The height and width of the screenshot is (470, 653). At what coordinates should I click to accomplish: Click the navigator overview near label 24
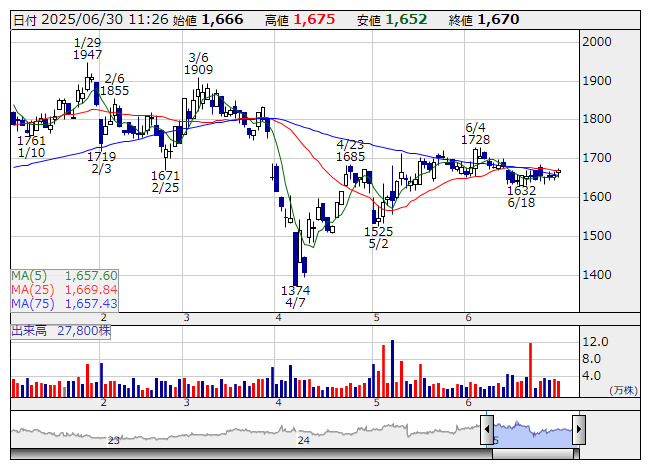pos(303,440)
